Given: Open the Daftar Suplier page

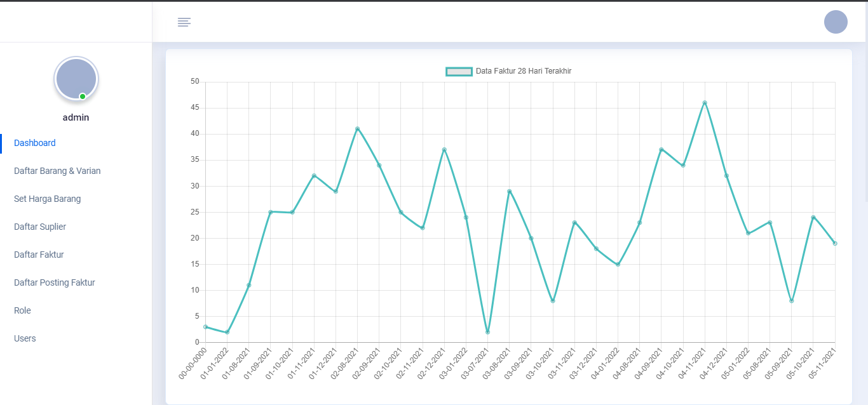Looking at the screenshot, I should 40,227.
